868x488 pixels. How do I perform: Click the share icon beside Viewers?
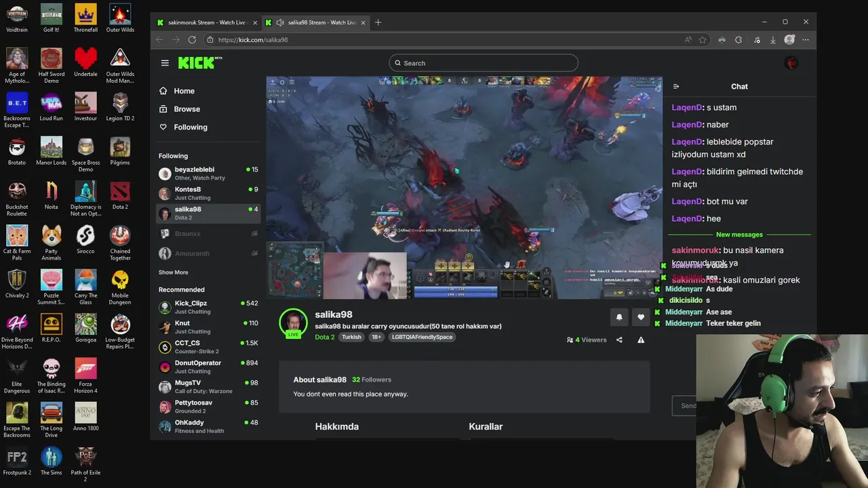click(x=619, y=340)
